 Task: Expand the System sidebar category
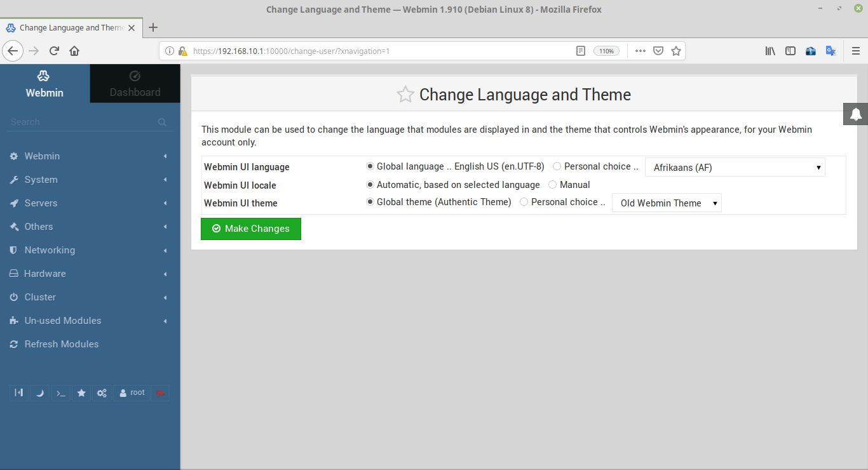coord(90,180)
